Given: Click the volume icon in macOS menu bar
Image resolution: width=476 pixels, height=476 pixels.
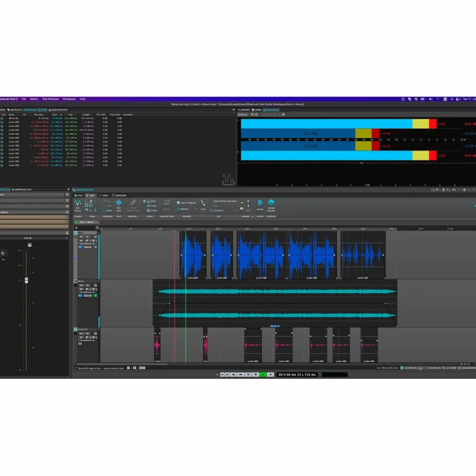Looking at the screenshot, I should click(x=431, y=99).
